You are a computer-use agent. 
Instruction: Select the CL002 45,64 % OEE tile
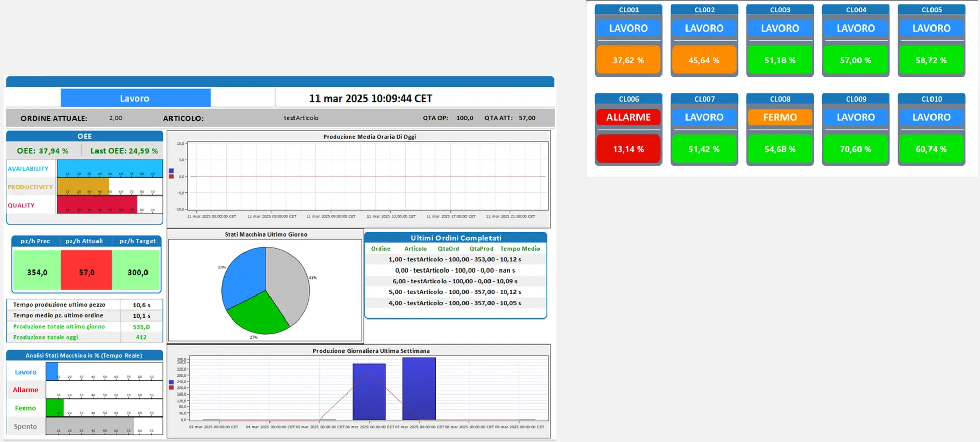[704, 60]
